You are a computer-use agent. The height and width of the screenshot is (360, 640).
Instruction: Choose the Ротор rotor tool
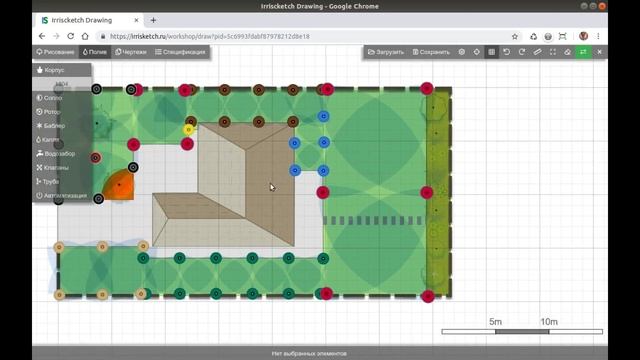[62, 112]
